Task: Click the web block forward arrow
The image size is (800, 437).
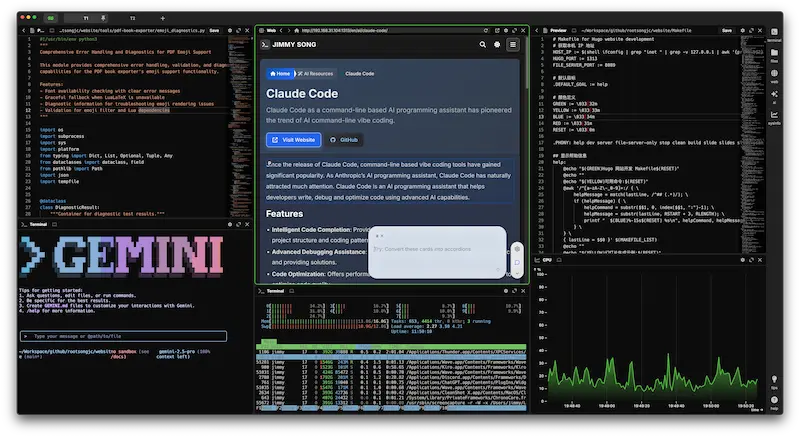Action: pos(288,31)
